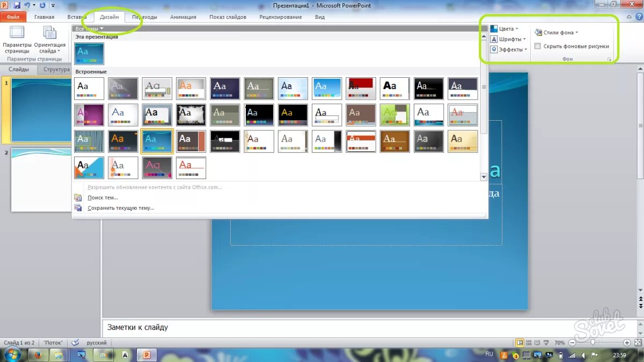Click the Шрифты theme fonts icon
Viewport: 644px width, 362px height.
[494, 39]
